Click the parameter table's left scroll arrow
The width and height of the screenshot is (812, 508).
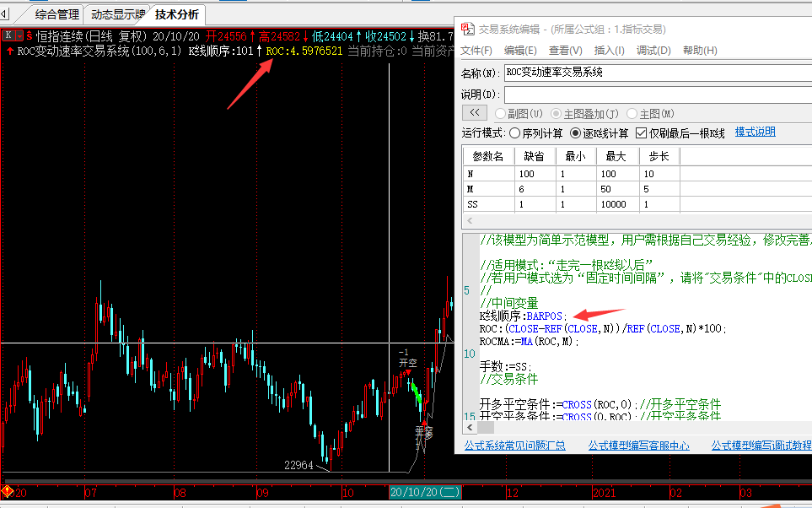tap(470, 221)
